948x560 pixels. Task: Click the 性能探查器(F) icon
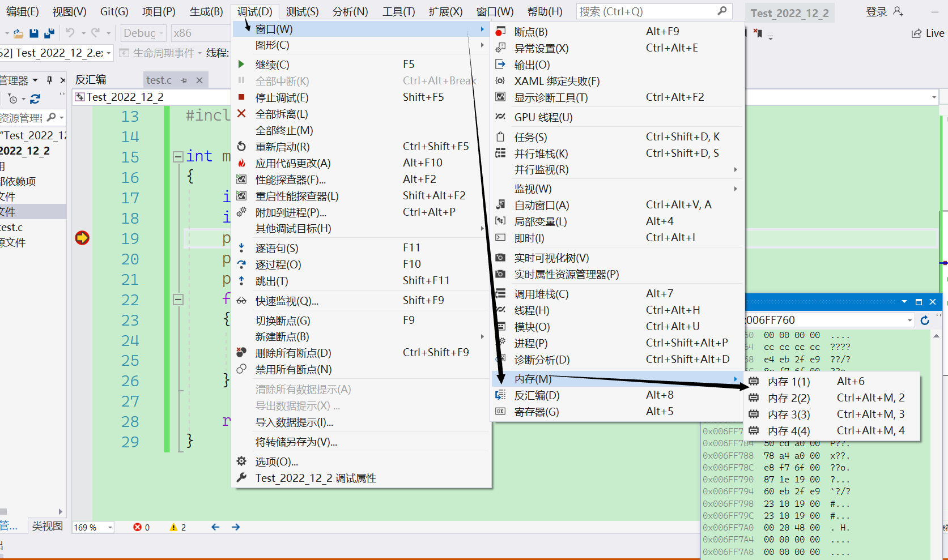click(241, 179)
